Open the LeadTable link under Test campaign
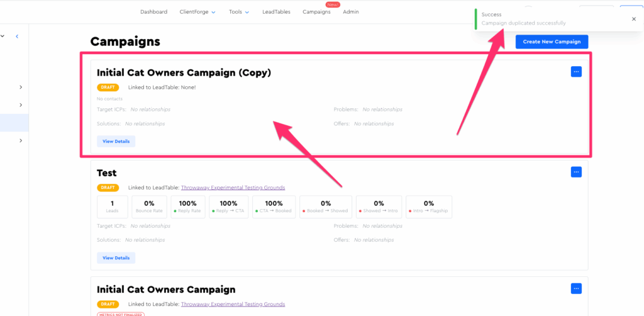The height and width of the screenshot is (316, 644). pyautogui.click(x=233, y=188)
